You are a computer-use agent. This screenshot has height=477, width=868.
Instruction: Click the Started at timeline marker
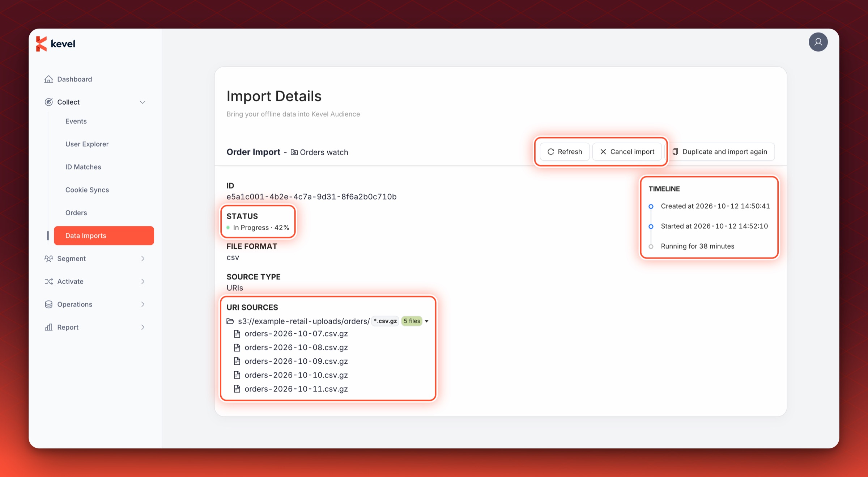click(651, 227)
